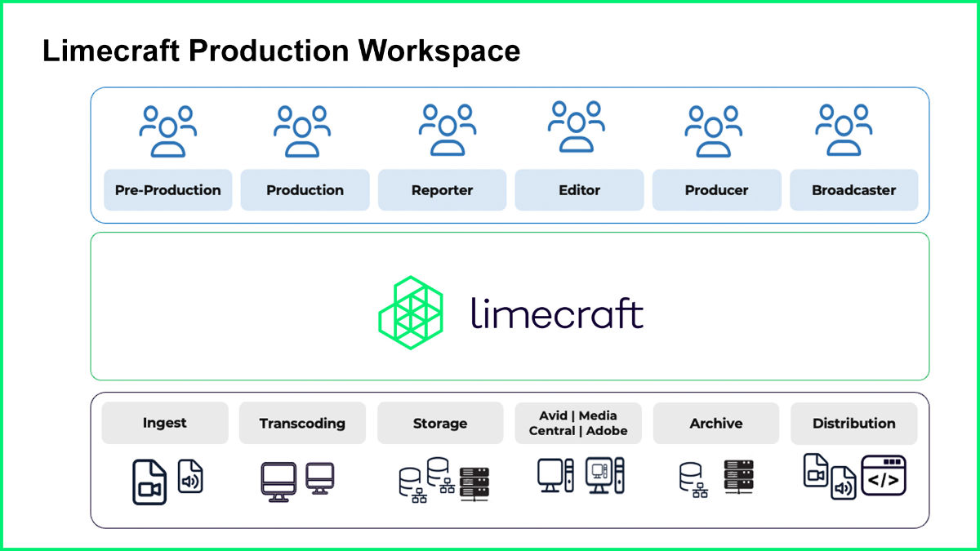Choose the Reporter label box

tap(442, 190)
